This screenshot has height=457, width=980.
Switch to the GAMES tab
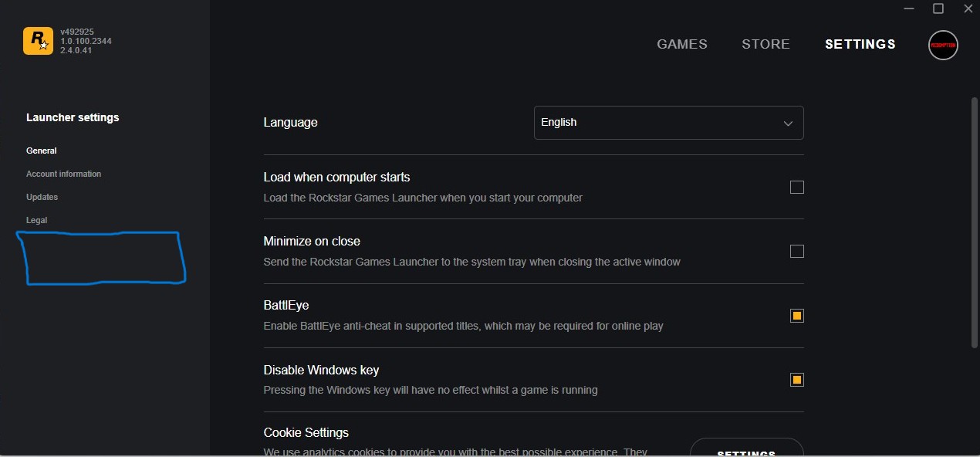(682, 44)
